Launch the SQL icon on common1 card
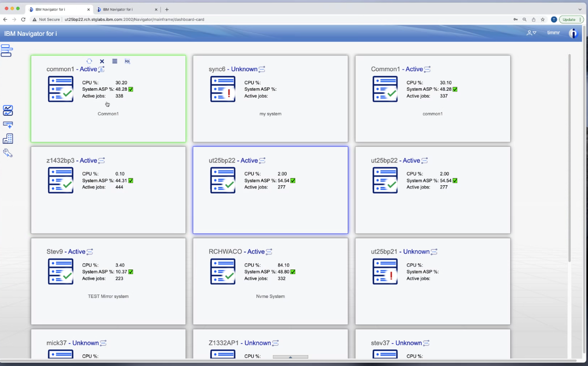 point(128,61)
